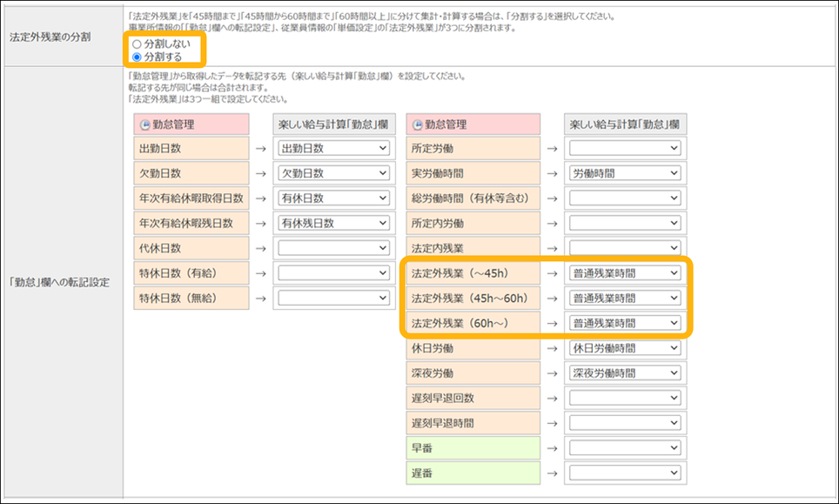Image resolution: width=839 pixels, height=504 pixels.
Task: Select the 分割しない radio button
Action: click(136, 43)
